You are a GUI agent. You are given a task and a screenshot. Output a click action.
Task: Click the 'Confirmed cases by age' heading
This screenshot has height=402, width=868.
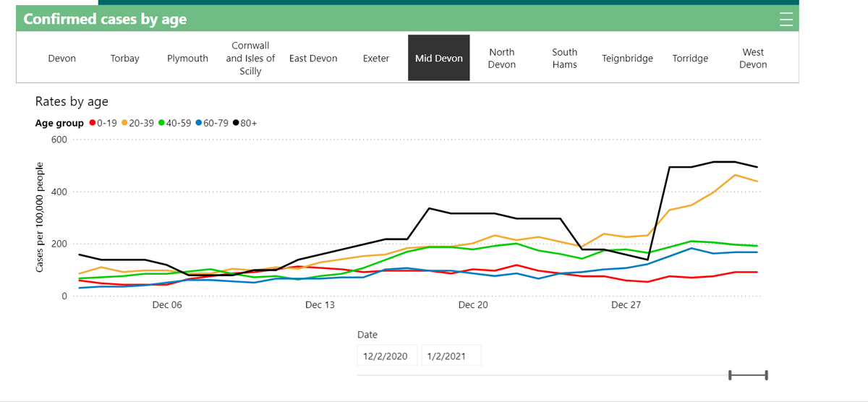click(x=105, y=20)
